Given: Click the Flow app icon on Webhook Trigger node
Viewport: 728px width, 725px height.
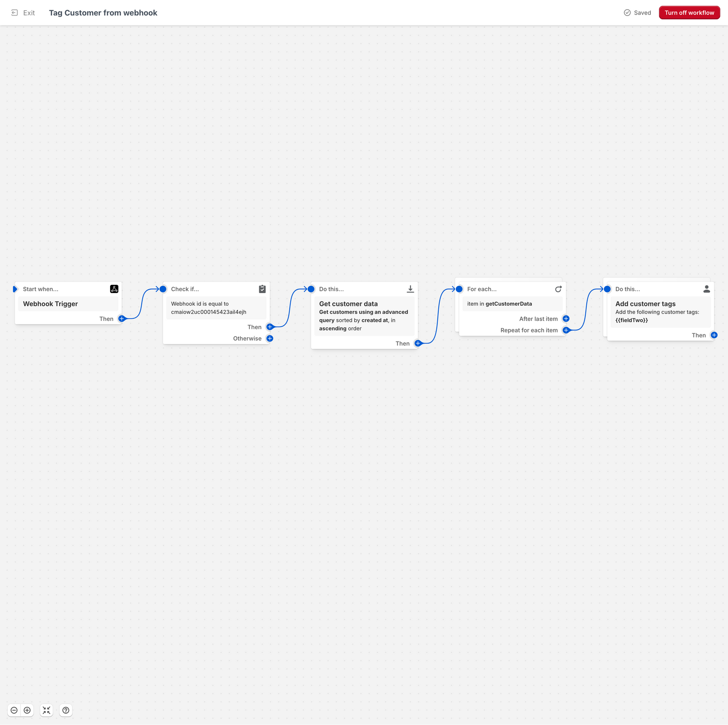Looking at the screenshot, I should [x=114, y=288].
